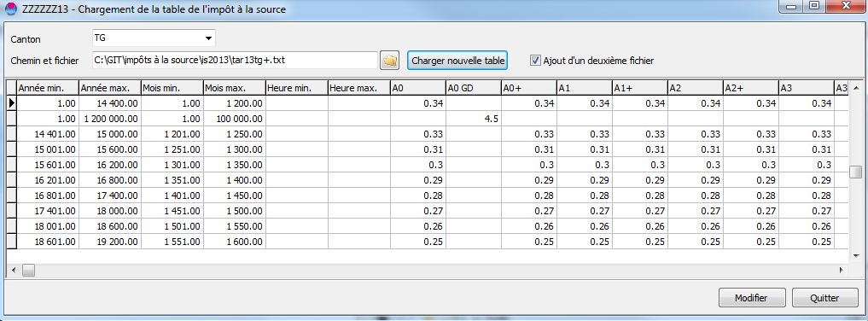This screenshot has height=321, width=868.
Task: Select the cell '15 000.00'
Action: point(110,134)
